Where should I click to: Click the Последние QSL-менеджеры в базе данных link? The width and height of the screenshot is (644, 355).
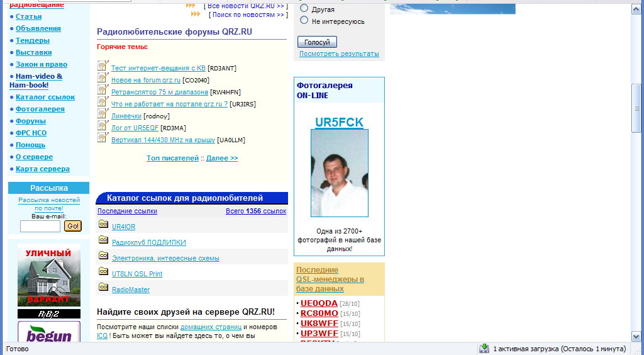click(x=330, y=279)
